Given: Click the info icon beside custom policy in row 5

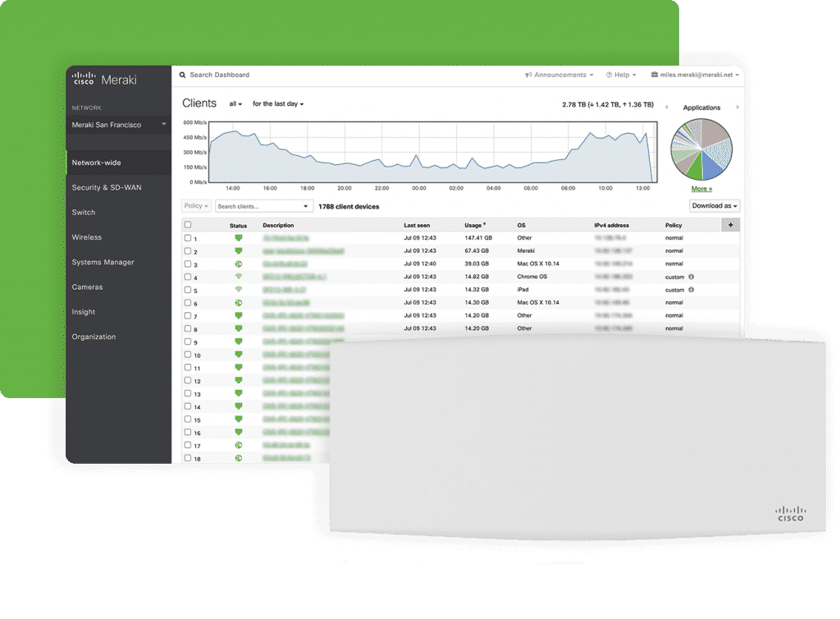Looking at the screenshot, I should (691, 290).
